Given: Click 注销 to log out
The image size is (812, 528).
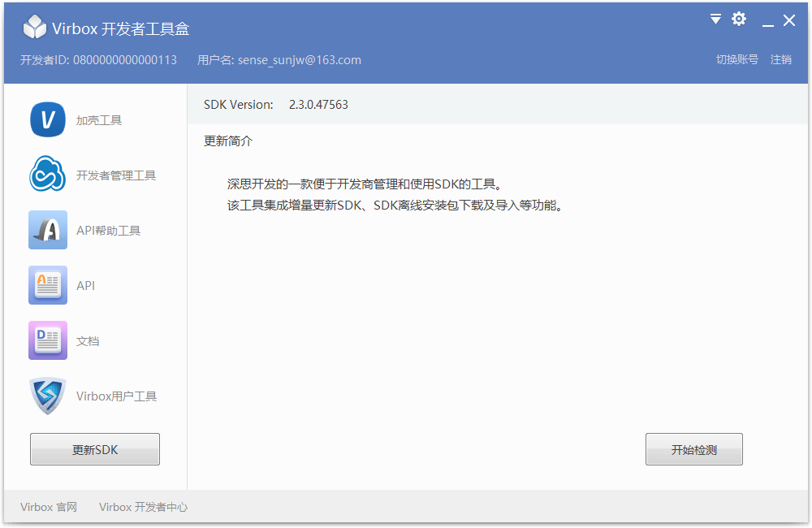Looking at the screenshot, I should tap(781, 59).
